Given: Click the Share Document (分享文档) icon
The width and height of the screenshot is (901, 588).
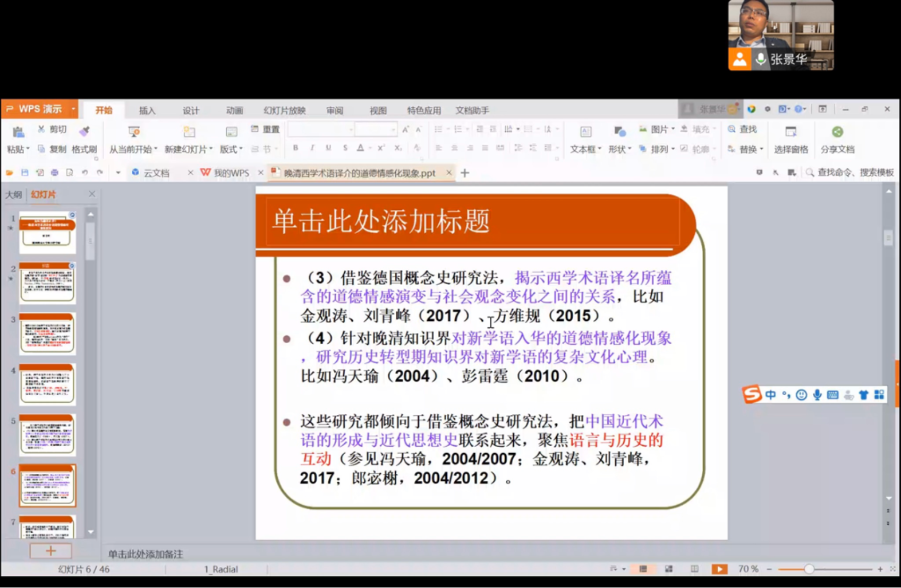Looking at the screenshot, I should [x=837, y=132].
